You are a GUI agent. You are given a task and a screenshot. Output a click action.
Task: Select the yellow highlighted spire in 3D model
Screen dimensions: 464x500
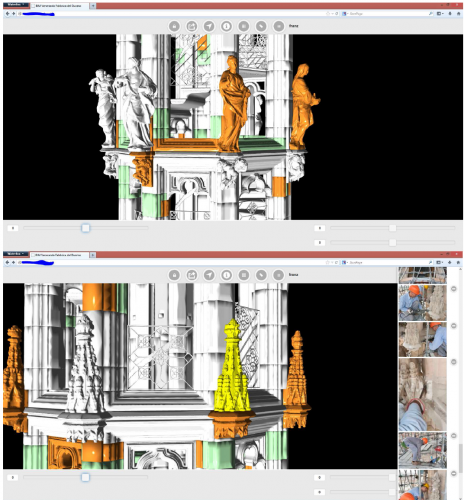click(232, 367)
